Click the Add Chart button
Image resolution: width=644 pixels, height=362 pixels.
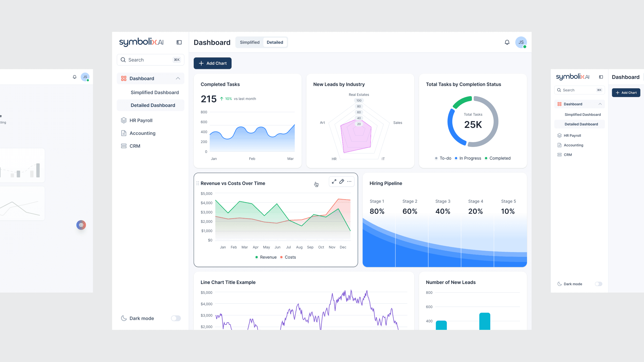(x=213, y=63)
